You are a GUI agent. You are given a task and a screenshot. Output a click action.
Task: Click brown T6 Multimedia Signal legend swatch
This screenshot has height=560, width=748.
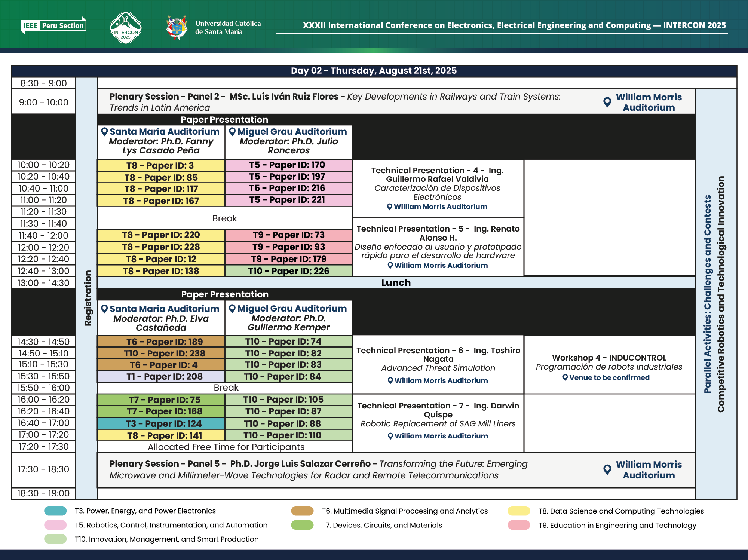(303, 511)
